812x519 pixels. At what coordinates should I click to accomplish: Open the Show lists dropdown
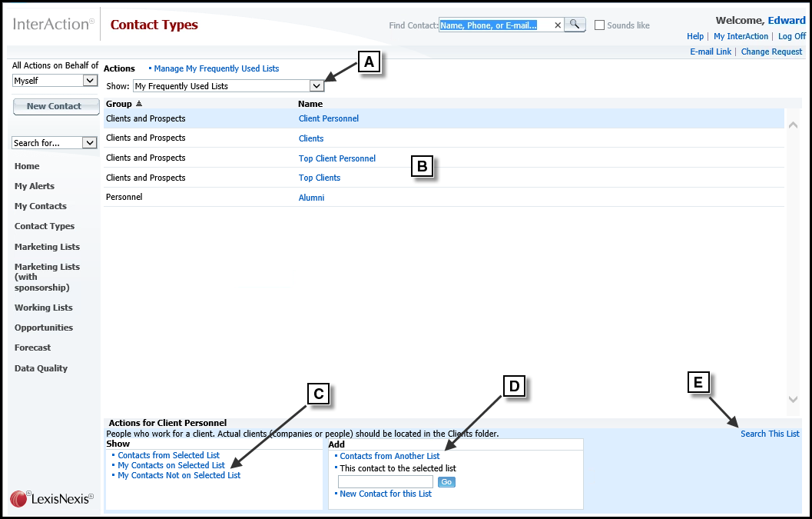coord(317,85)
